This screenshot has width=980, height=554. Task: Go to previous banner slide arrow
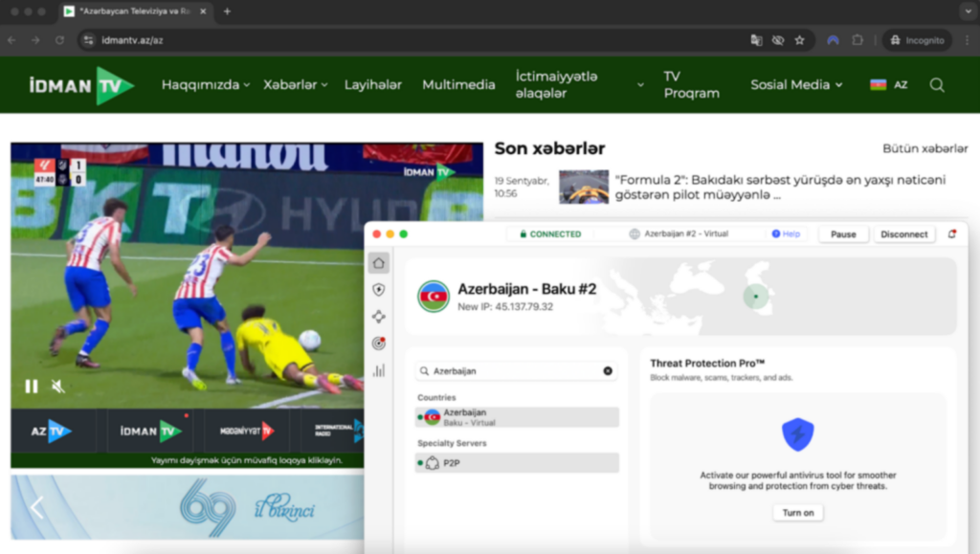click(37, 507)
